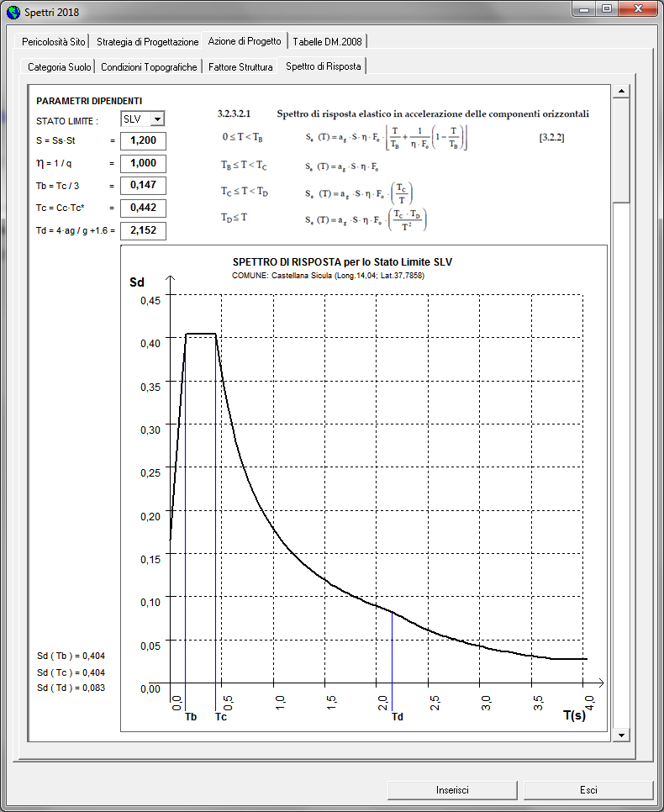Switch to Pericolosità Sito tab
The image size is (664, 812).
(53, 41)
